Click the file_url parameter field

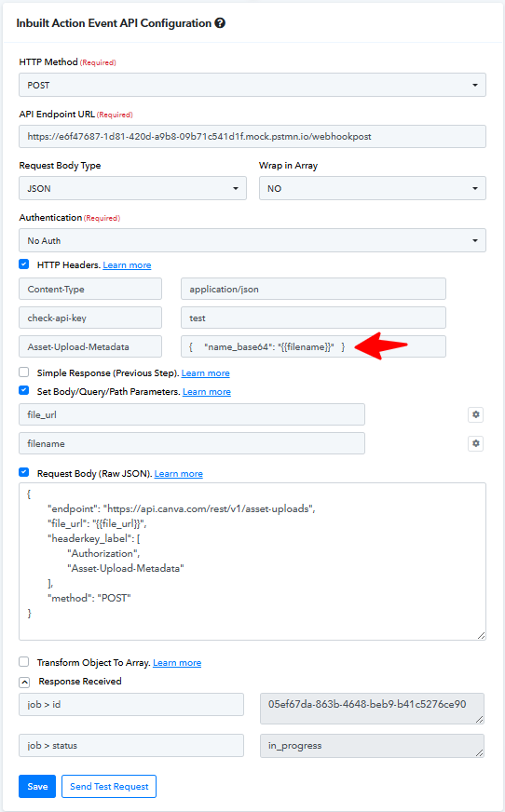coord(192,414)
